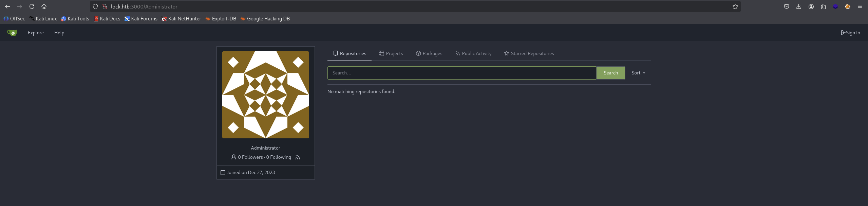Select the Starred Repositories tab

click(x=529, y=53)
